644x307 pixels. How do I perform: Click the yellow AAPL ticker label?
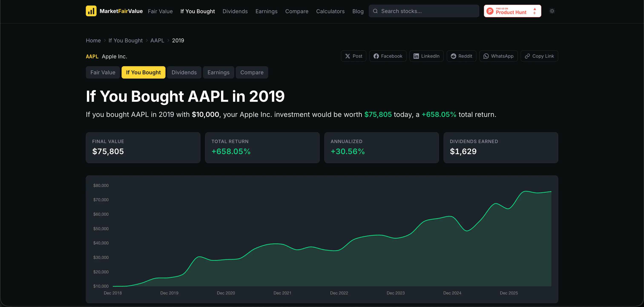tap(92, 56)
